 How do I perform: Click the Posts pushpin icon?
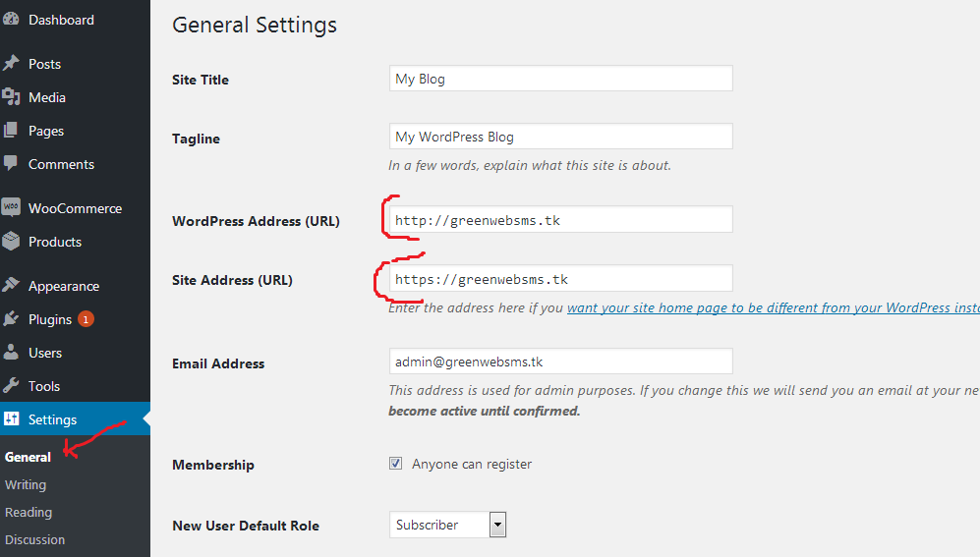(11, 64)
